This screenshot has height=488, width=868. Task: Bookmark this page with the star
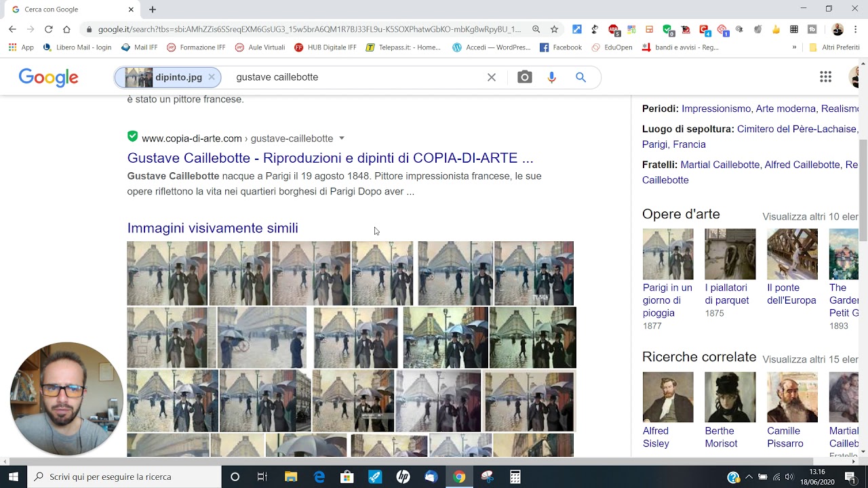pos(554,29)
